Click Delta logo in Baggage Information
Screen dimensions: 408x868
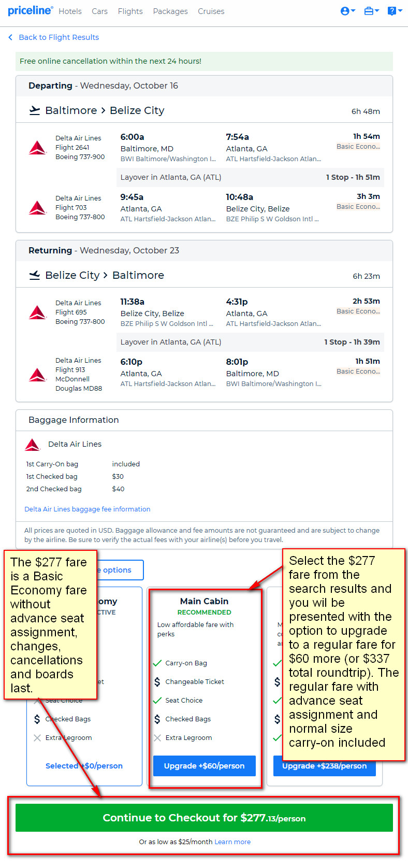coord(33,444)
